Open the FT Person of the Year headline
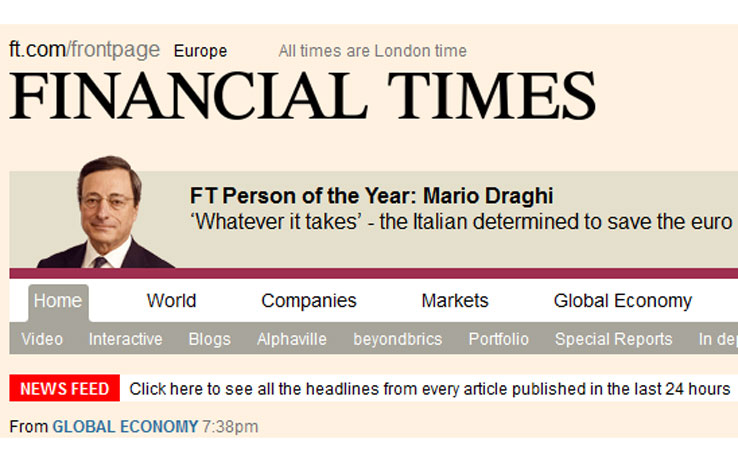738x462 pixels. click(x=371, y=196)
